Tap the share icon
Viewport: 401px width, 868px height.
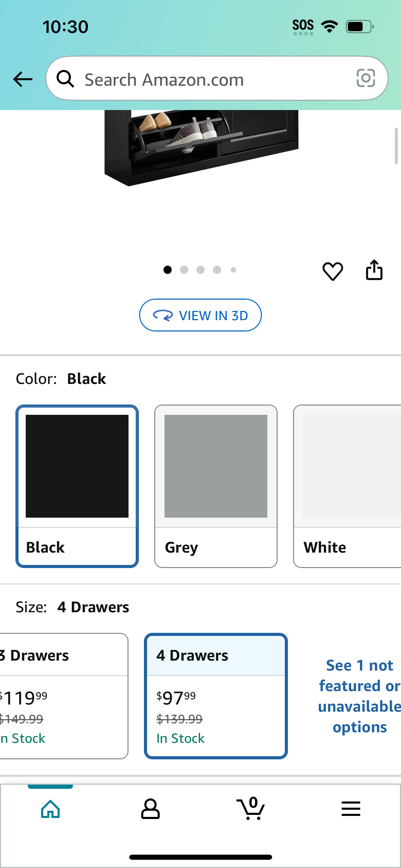tap(374, 270)
